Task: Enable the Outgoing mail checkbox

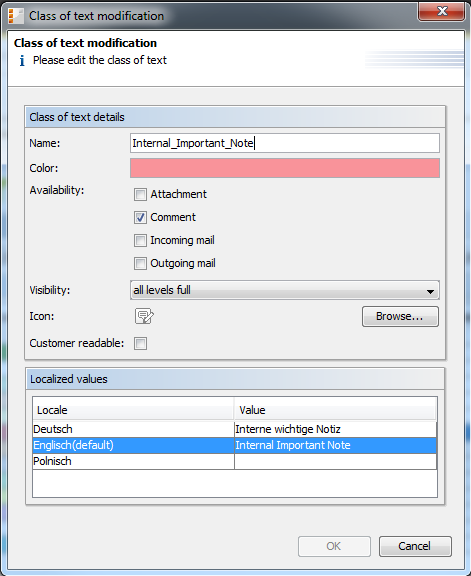Action: click(140, 263)
